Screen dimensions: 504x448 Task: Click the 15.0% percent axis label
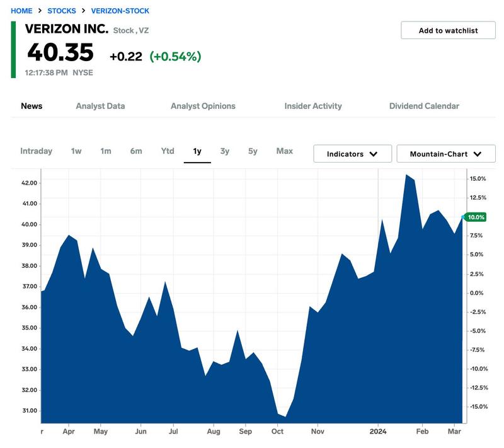[x=478, y=179]
